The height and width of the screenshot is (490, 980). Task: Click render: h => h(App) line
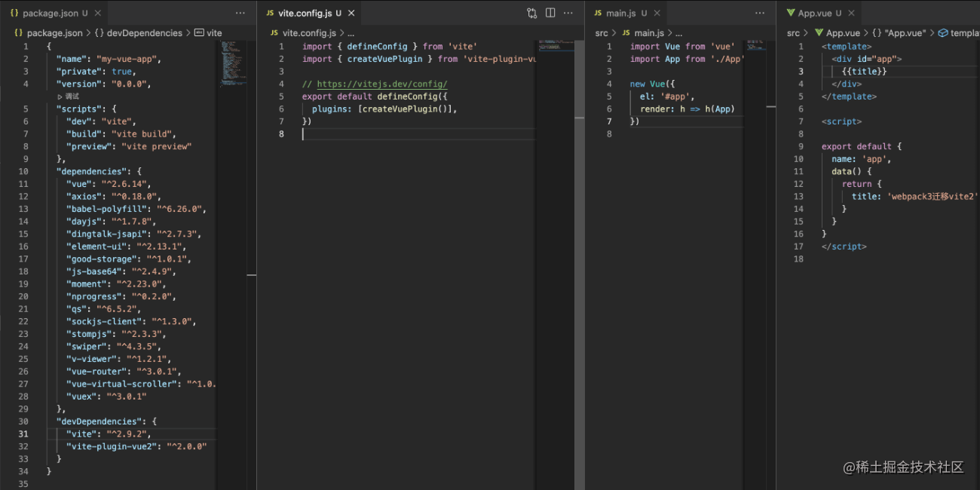pyautogui.click(x=688, y=109)
